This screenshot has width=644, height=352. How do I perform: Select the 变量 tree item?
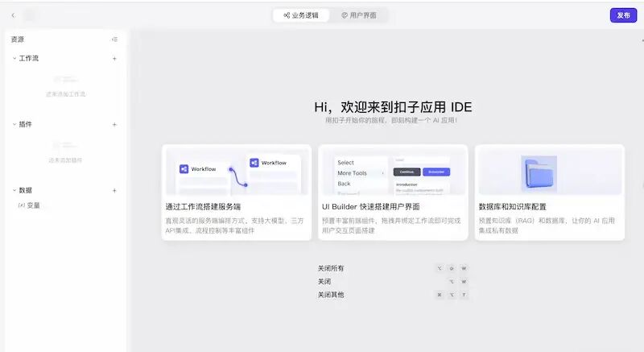(x=29, y=205)
